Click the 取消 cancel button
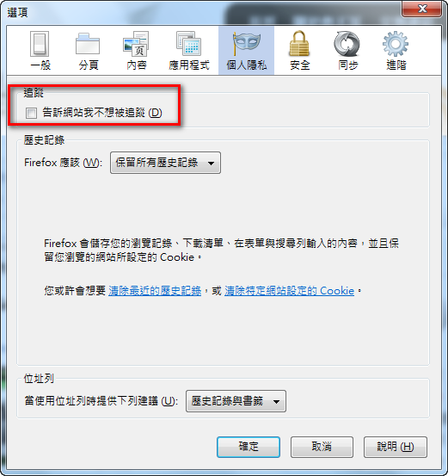Viewport: 448px width, 476px height. pyautogui.click(x=322, y=447)
